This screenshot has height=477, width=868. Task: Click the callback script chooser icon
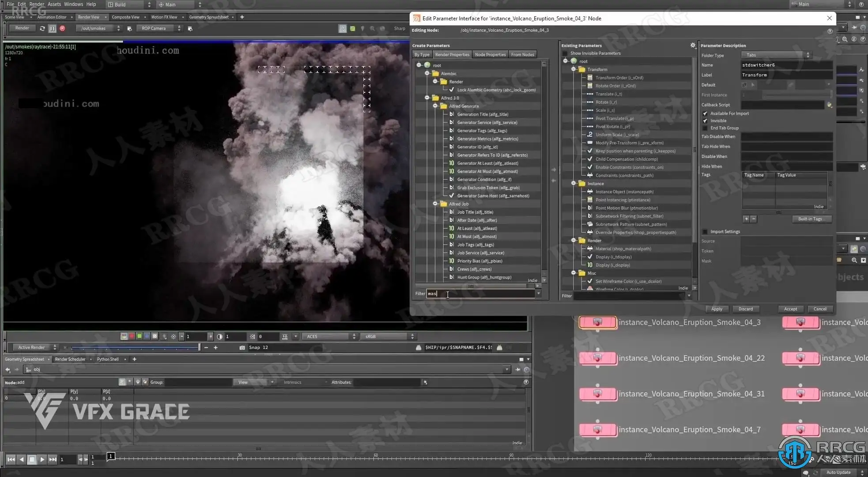[x=829, y=105]
